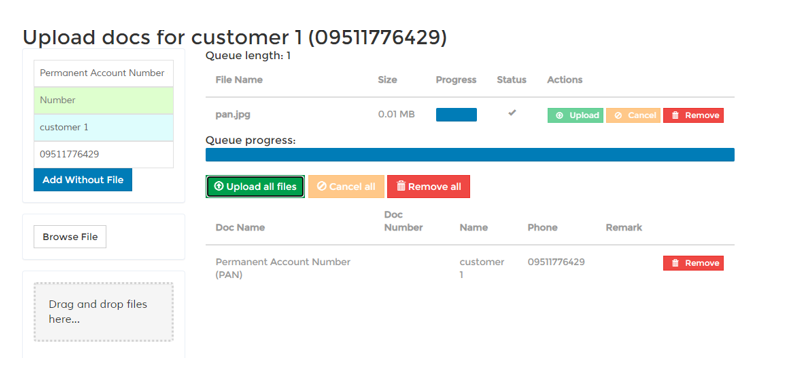Click the cancel icon in pan.jpg Cancel button
This screenshot has height=367, width=809.
click(x=618, y=116)
